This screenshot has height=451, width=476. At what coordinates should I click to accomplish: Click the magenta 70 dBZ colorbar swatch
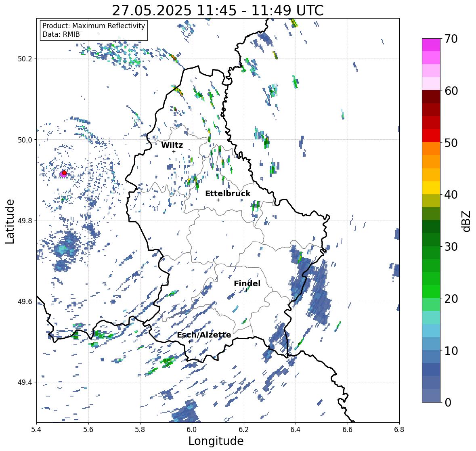coord(431,45)
